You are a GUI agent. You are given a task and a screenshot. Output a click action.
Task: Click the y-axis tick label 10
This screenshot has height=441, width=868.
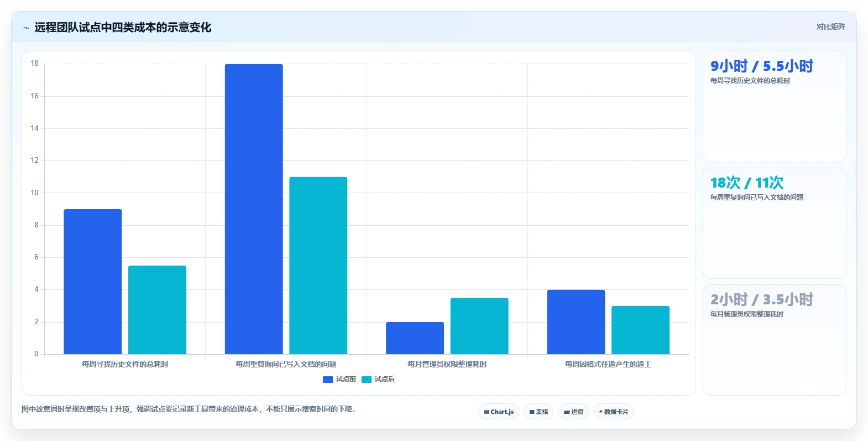pyautogui.click(x=35, y=193)
